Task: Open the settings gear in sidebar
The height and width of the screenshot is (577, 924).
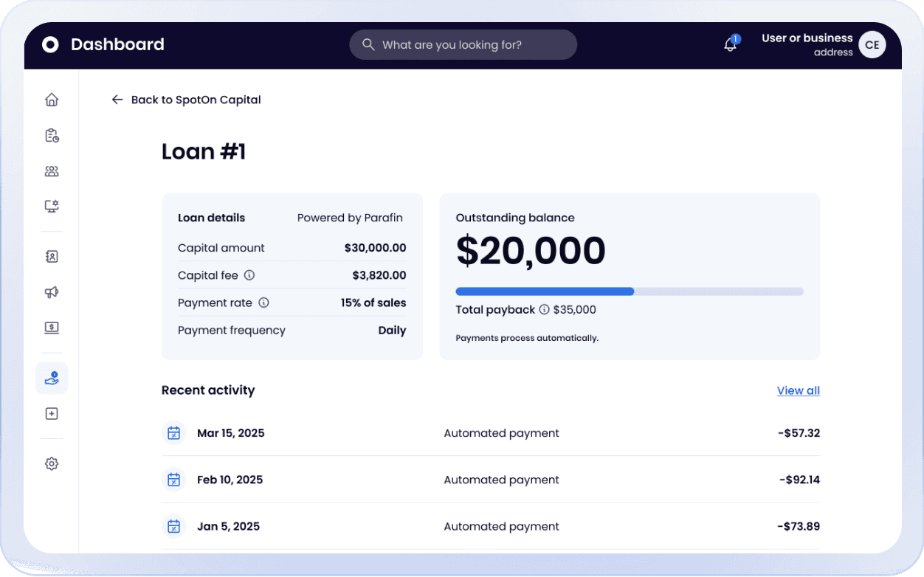Action: 52,464
